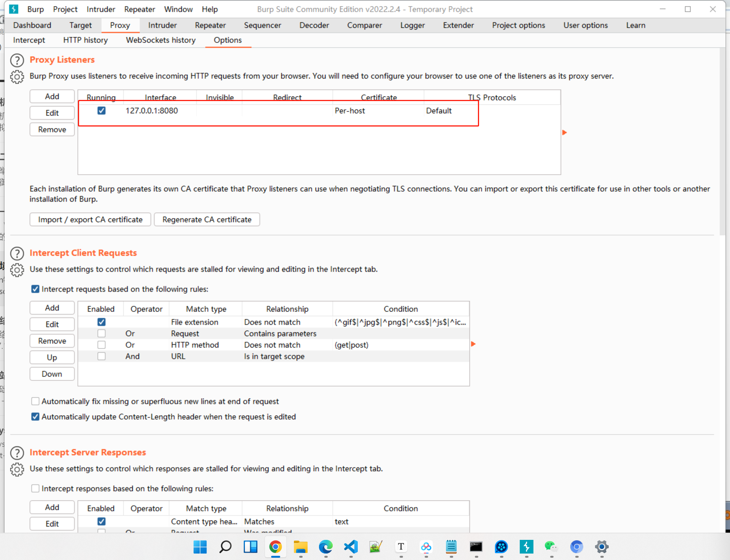Open the Intercept Server Responses gear icon
The width and height of the screenshot is (730, 560).
click(x=17, y=469)
